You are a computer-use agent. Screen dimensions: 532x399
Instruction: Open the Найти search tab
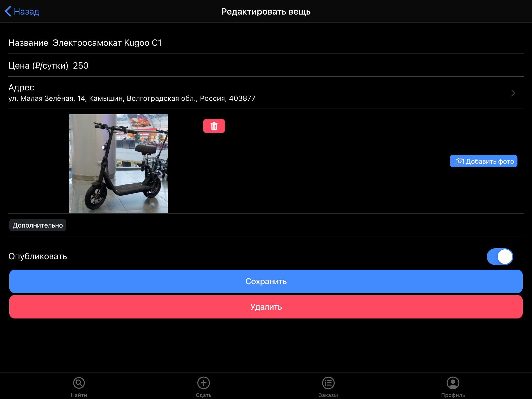(x=79, y=387)
